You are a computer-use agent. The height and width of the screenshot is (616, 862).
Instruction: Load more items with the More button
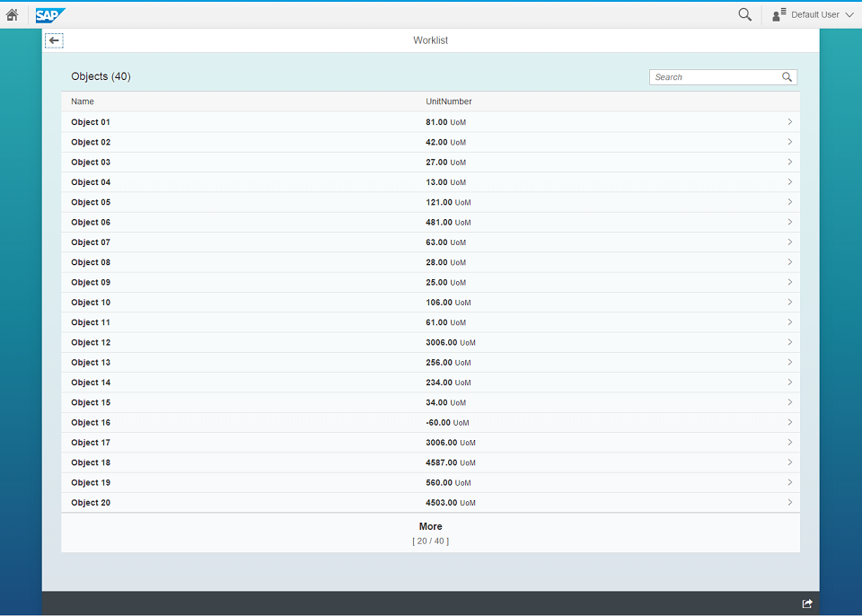pos(430,532)
